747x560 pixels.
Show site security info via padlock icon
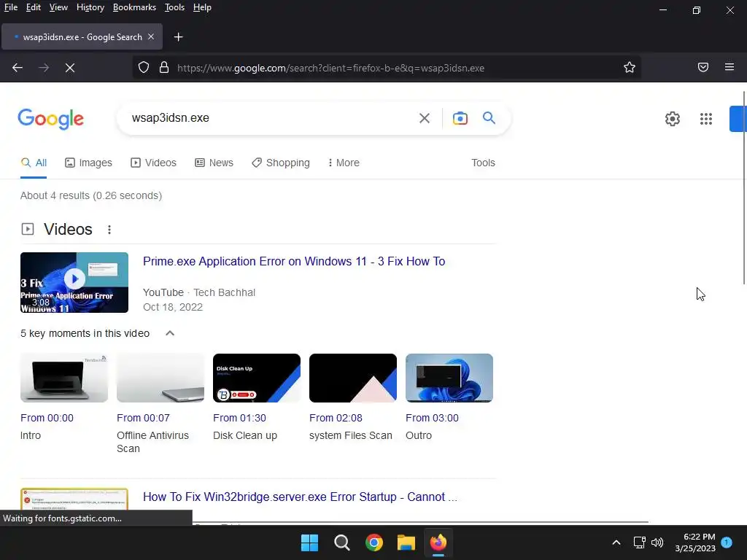point(164,68)
